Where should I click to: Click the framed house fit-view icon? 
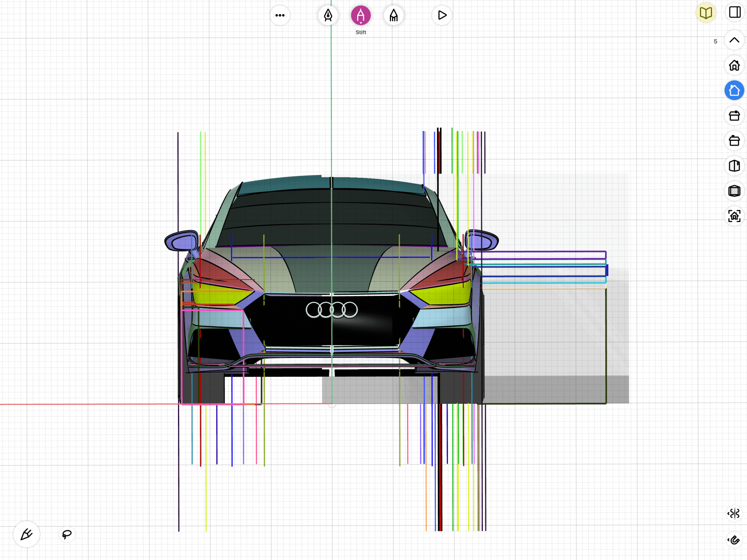(x=734, y=216)
